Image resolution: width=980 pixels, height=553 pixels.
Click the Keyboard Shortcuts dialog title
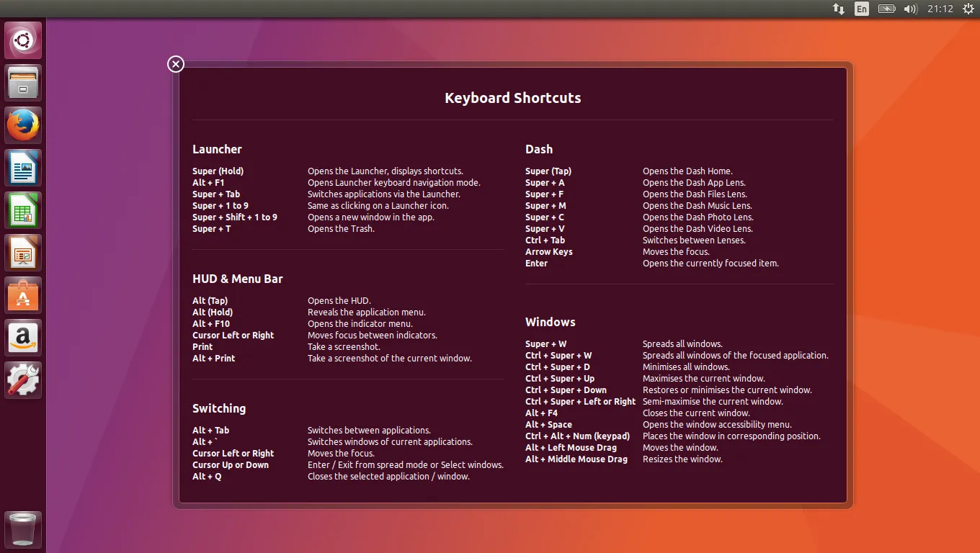[x=512, y=97]
